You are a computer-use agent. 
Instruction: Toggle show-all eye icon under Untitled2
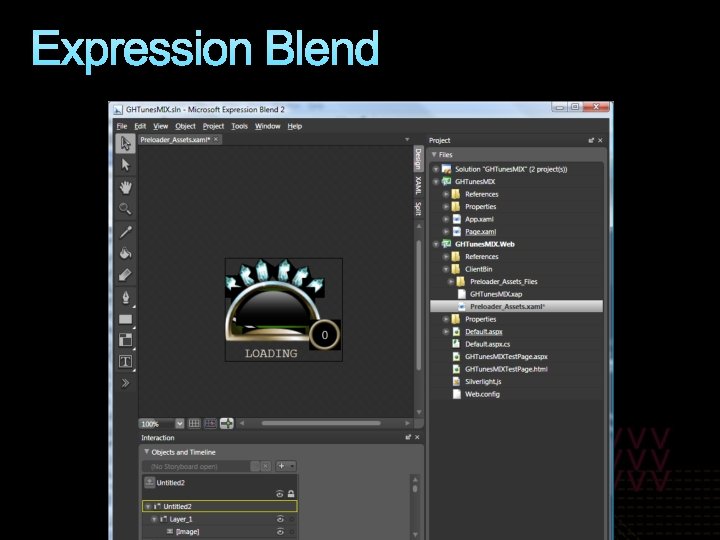[x=280, y=494]
